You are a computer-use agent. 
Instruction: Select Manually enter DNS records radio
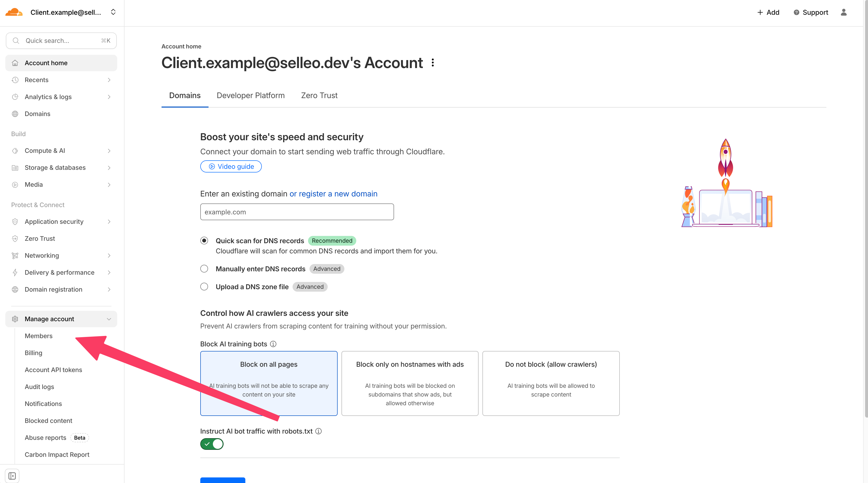204,269
